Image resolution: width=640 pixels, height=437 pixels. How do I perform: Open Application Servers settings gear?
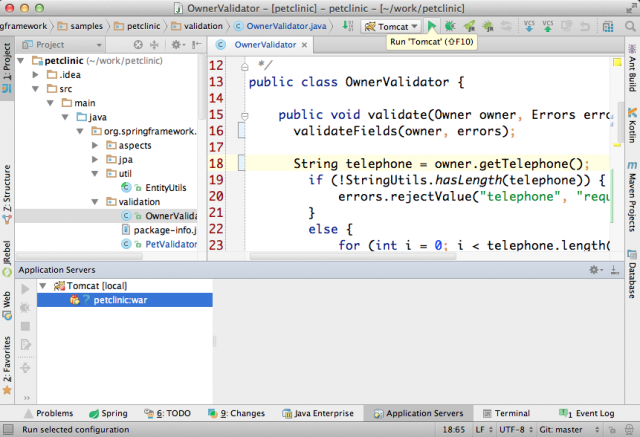point(596,270)
